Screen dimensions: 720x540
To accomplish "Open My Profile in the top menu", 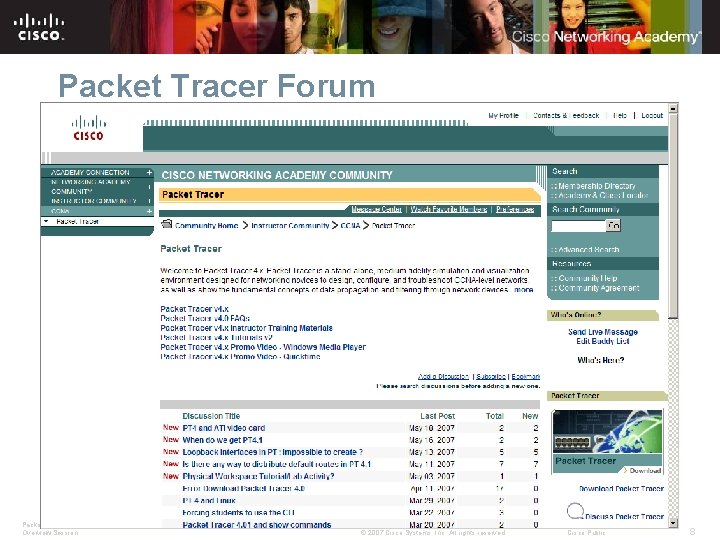I will (503, 116).
